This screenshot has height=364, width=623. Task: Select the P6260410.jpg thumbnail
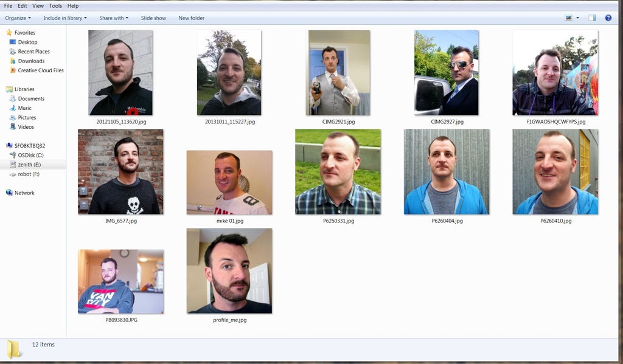(555, 172)
